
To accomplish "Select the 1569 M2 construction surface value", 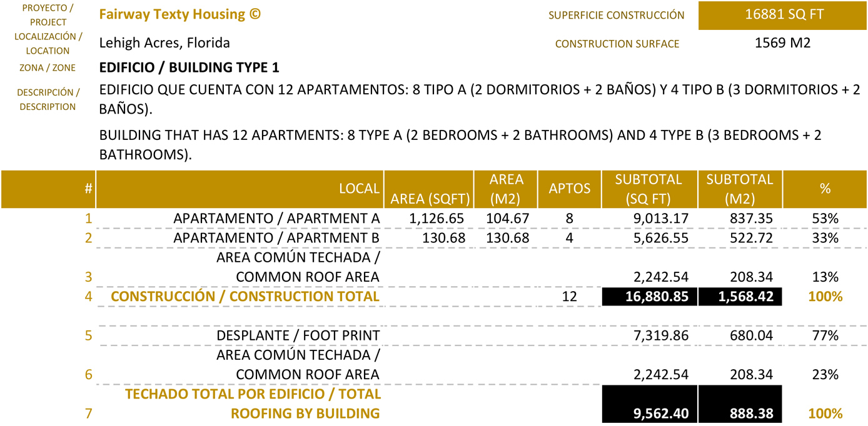I will [783, 43].
